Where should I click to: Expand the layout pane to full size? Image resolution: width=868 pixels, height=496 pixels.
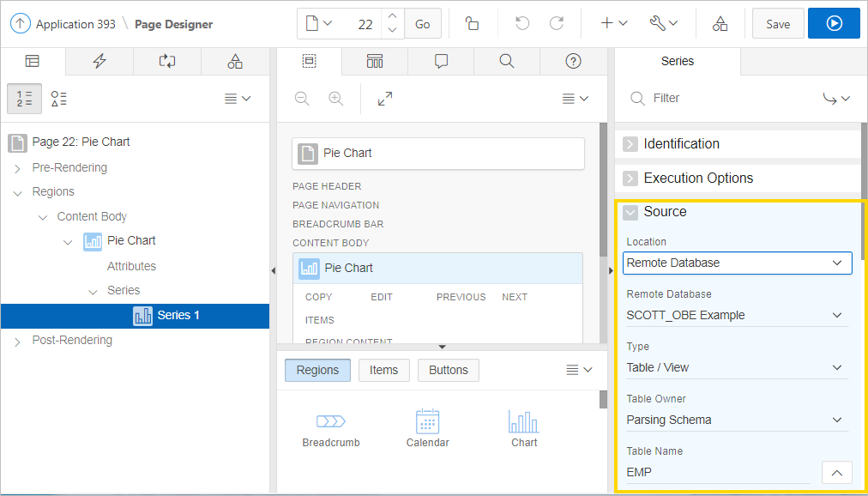tap(385, 99)
